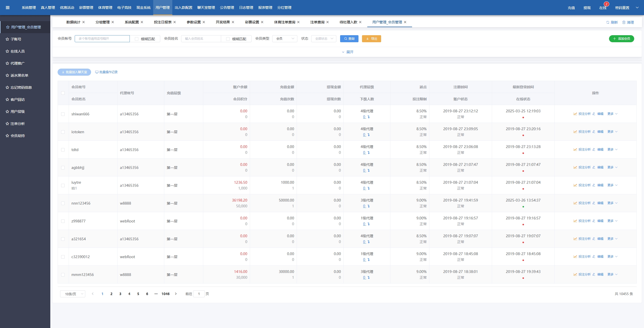This screenshot has width=644, height=328.
Task: Click the 会员帐号 search input field
Action: pos(102,39)
